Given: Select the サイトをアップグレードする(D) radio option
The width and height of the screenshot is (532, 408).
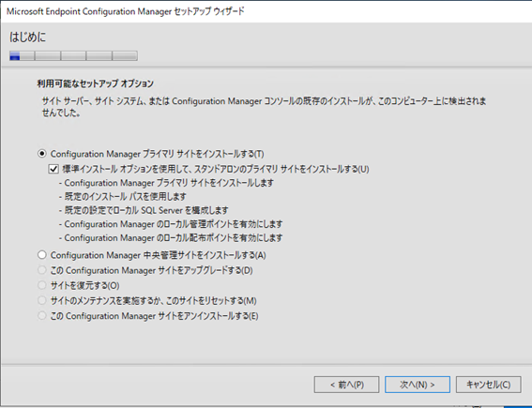Looking at the screenshot, I should (x=41, y=270).
